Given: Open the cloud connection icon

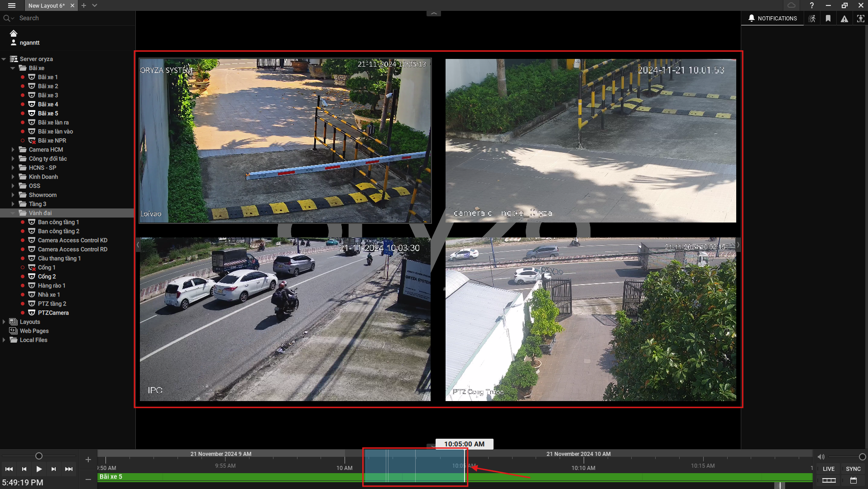Looking at the screenshot, I should click(x=791, y=5).
